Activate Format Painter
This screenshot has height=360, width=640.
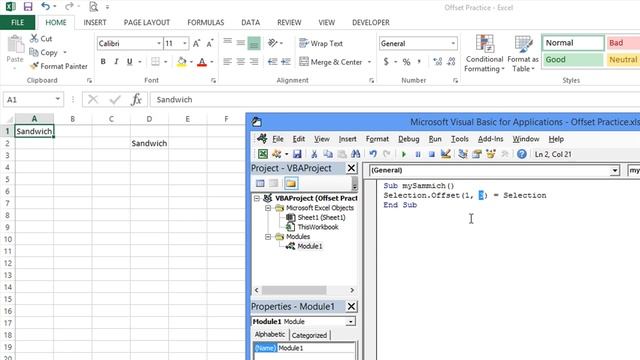coord(59,66)
